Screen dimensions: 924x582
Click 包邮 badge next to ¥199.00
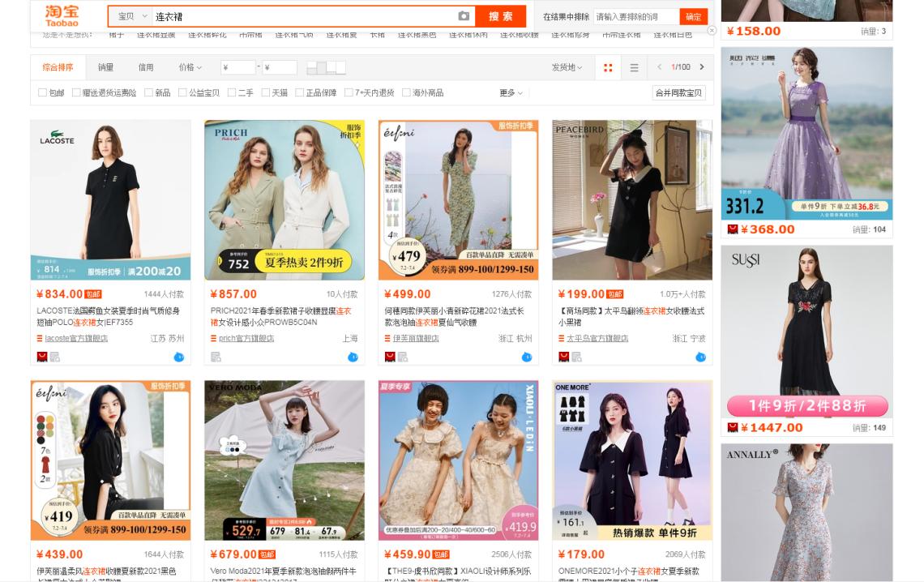pyautogui.click(x=615, y=294)
